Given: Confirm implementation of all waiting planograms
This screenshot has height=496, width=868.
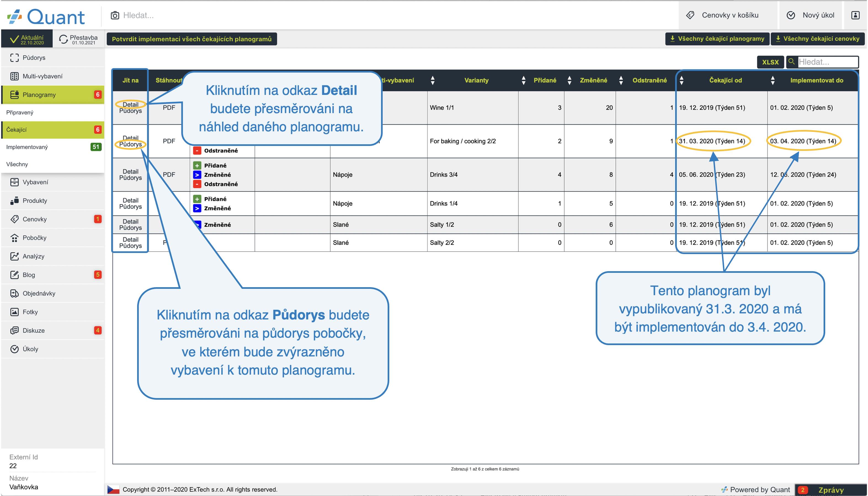Looking at the screenshot, I should 191,39.
